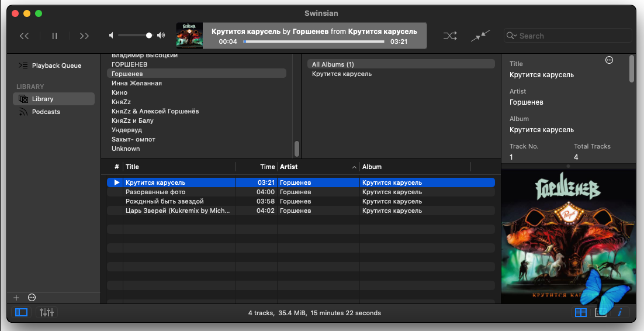Screen dimensions: 644x331
Task: Add a new playlist with plus icon
Action: click(x=16, y=298)
